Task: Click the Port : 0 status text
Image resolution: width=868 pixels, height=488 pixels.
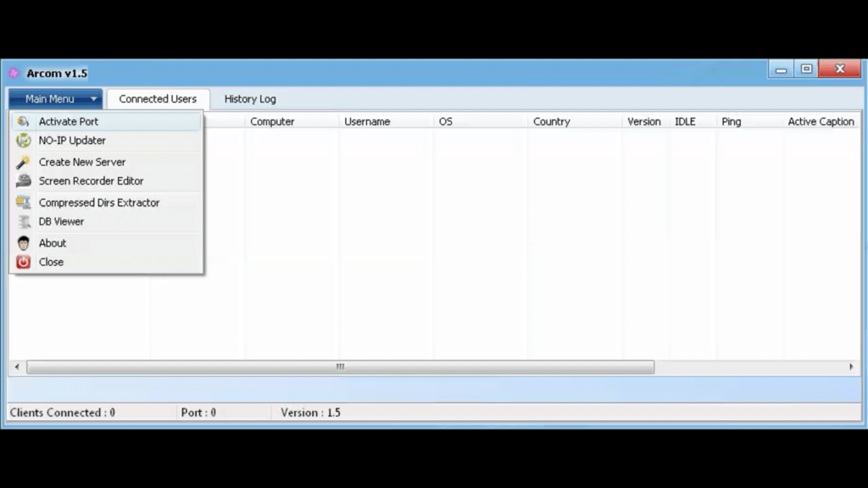Action: [x=198, y=413]
